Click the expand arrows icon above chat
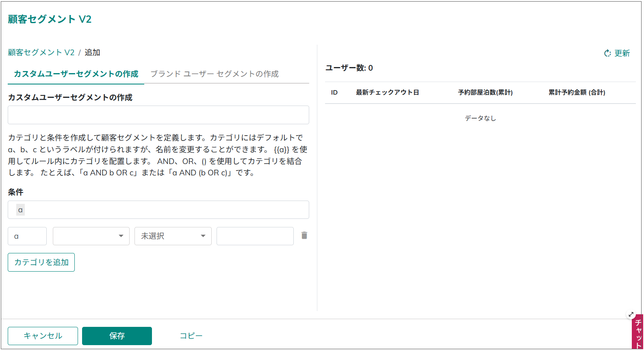Screen dimensions: 644x350 click(631, 314)
